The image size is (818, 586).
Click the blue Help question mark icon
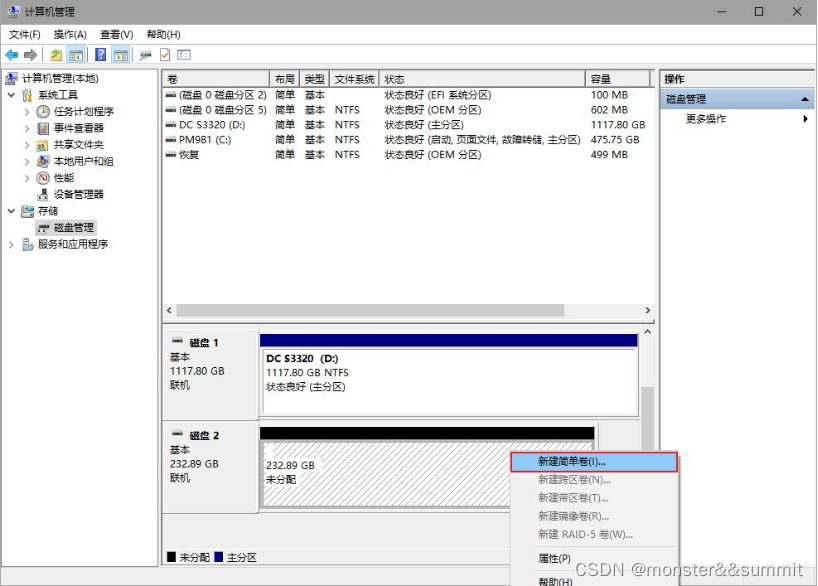pos(101,55)
